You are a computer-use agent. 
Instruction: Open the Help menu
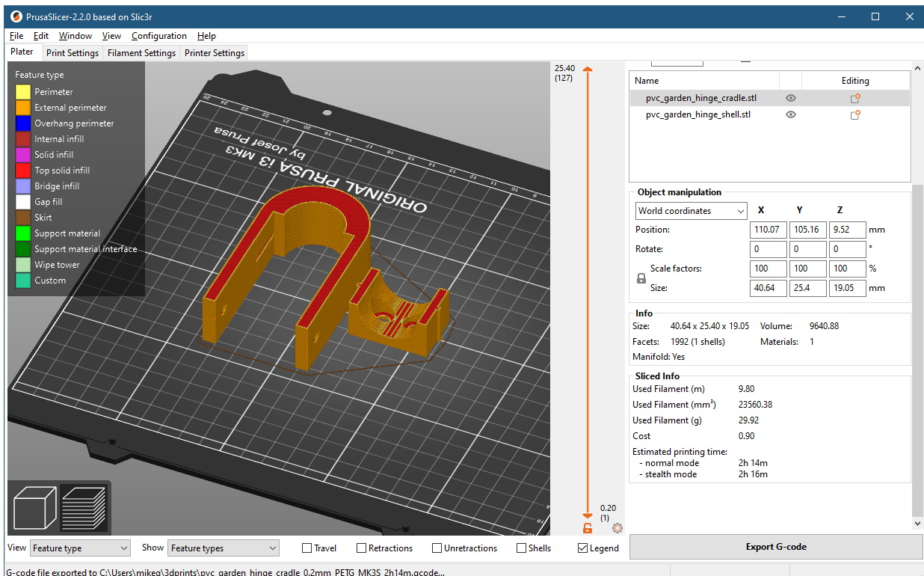coord(206,36)
